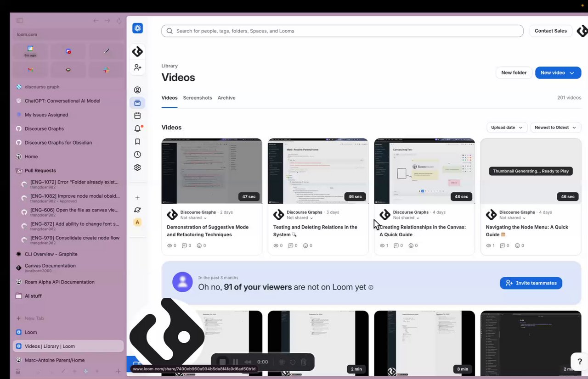Pause the recording in the Loom recorder bar

click(x=236, y=362)
